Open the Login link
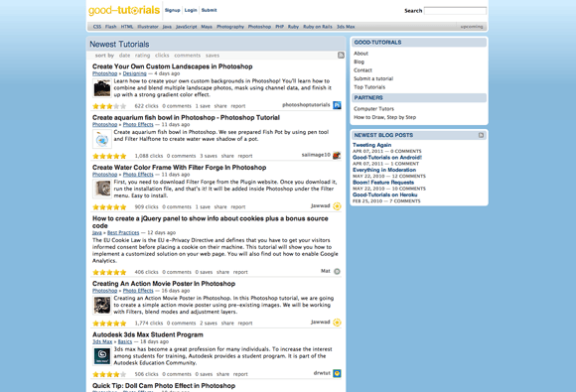The width and height of the screenshot is (576, 392). pyautogui.click(x=191, y=10)
